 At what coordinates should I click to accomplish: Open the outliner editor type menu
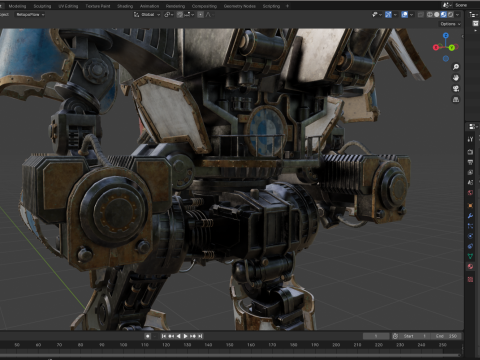click(x=473, y=15)
